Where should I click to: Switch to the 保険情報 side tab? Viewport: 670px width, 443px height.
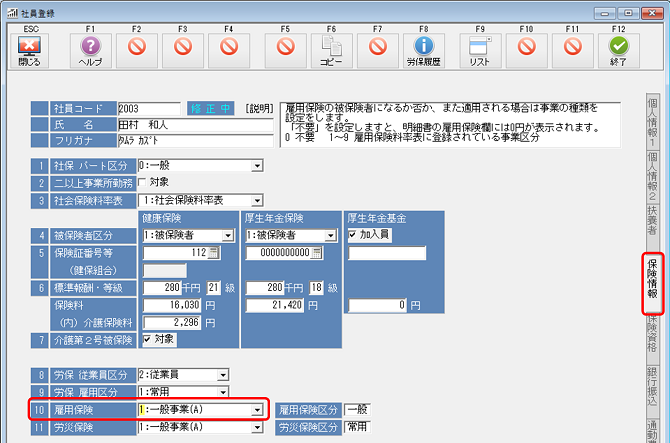(x=652, y=282)
